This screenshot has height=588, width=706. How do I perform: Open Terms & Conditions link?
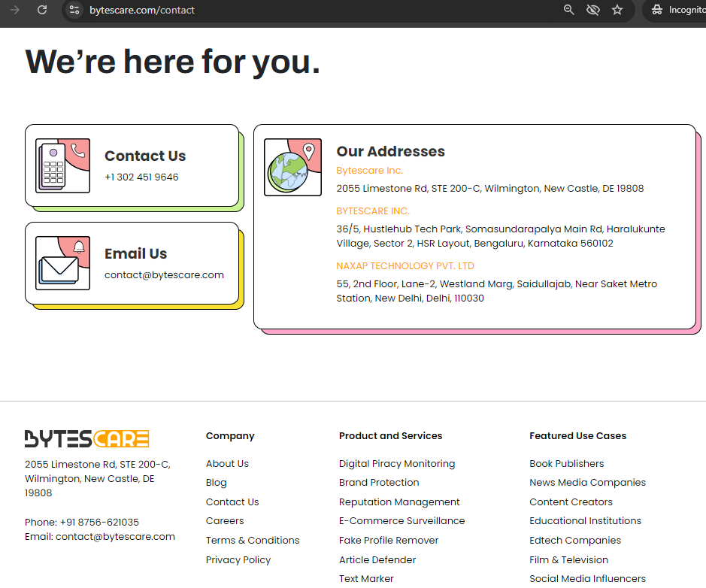point(253,541)
